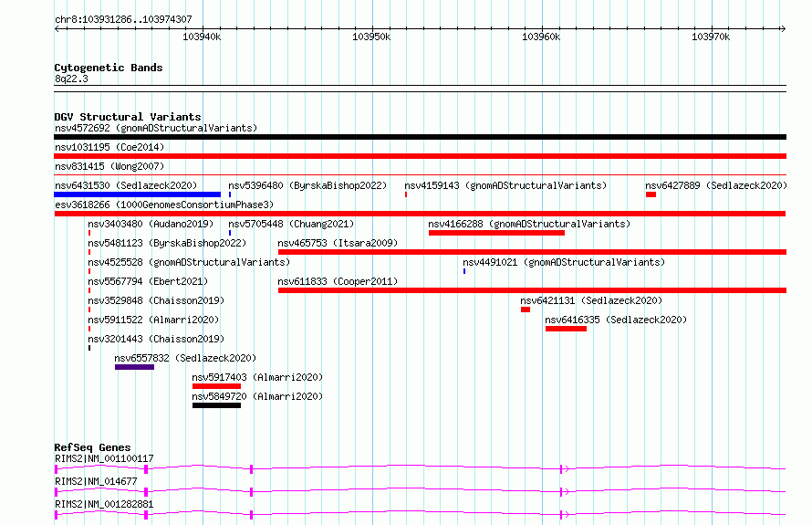Select the red nsv465753 variant bar
The image size is (812, 525).
pos(532,252)
